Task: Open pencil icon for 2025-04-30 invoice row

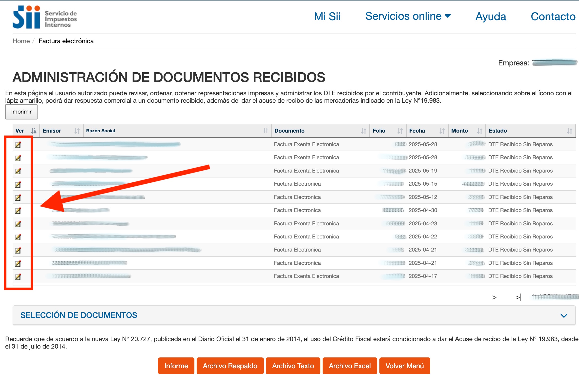Action: click(x=18, y=211)
